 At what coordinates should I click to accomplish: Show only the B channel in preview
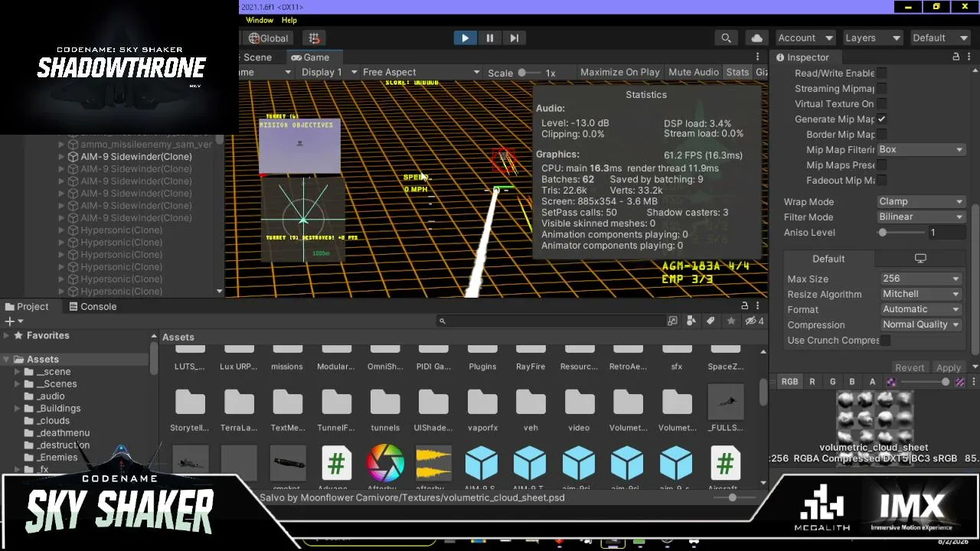click(x=852, y=382)
